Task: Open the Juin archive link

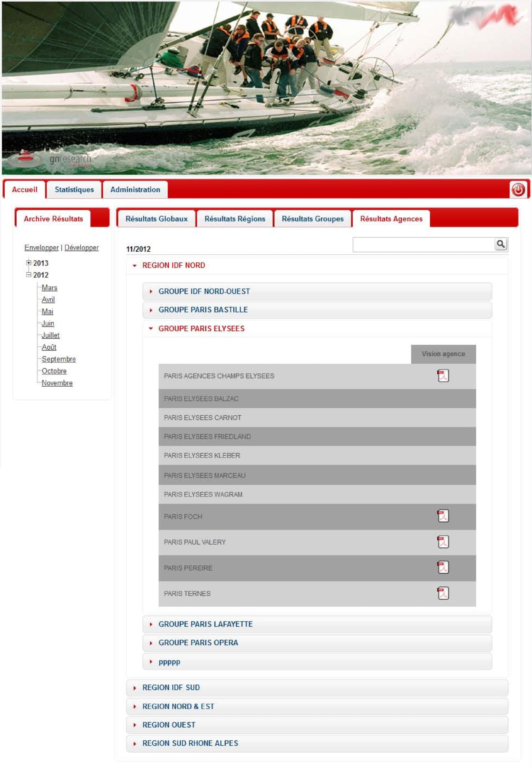Action: (x=48, y=324)
